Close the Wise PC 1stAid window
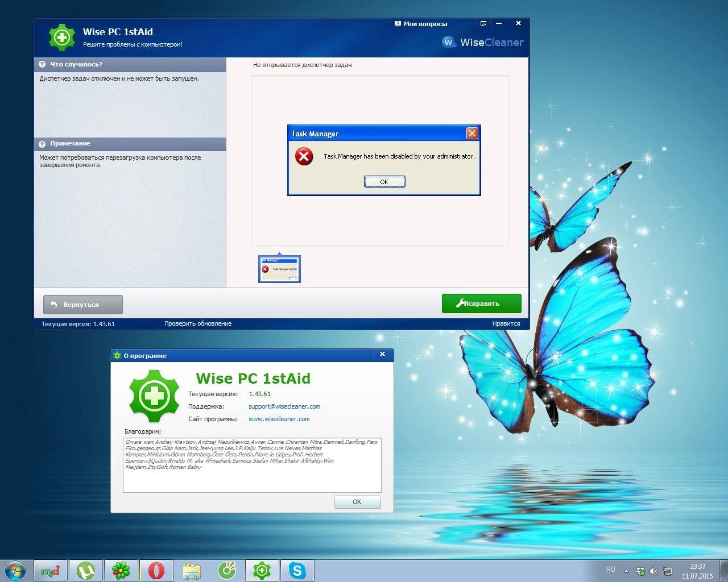Screen dimensions: 728x582 point(518,23)
